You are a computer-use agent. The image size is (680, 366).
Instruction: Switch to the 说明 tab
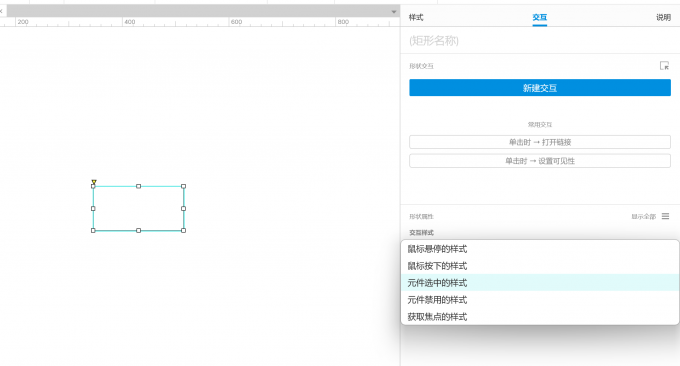pos(663,17)
